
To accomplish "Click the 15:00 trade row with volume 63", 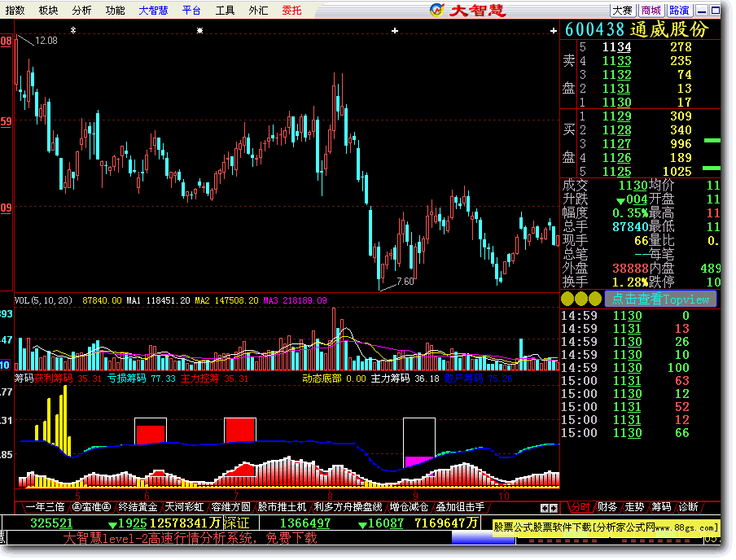I will (625, 381).
